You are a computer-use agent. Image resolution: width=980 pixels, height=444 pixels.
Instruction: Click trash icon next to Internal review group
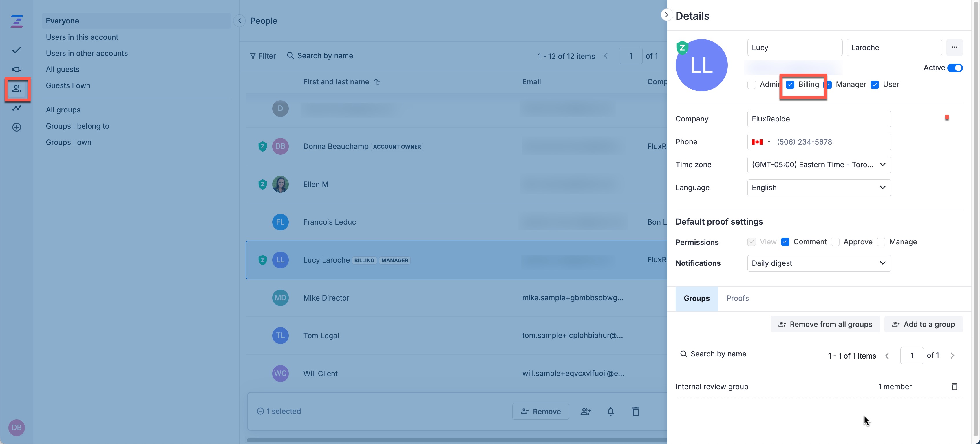(954, 387)
